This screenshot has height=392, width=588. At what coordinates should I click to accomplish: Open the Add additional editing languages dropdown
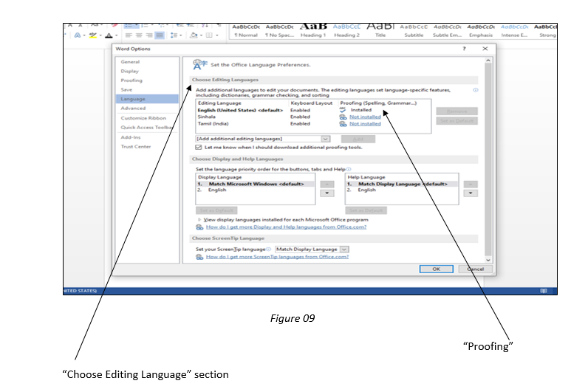(x=263, y=139)
